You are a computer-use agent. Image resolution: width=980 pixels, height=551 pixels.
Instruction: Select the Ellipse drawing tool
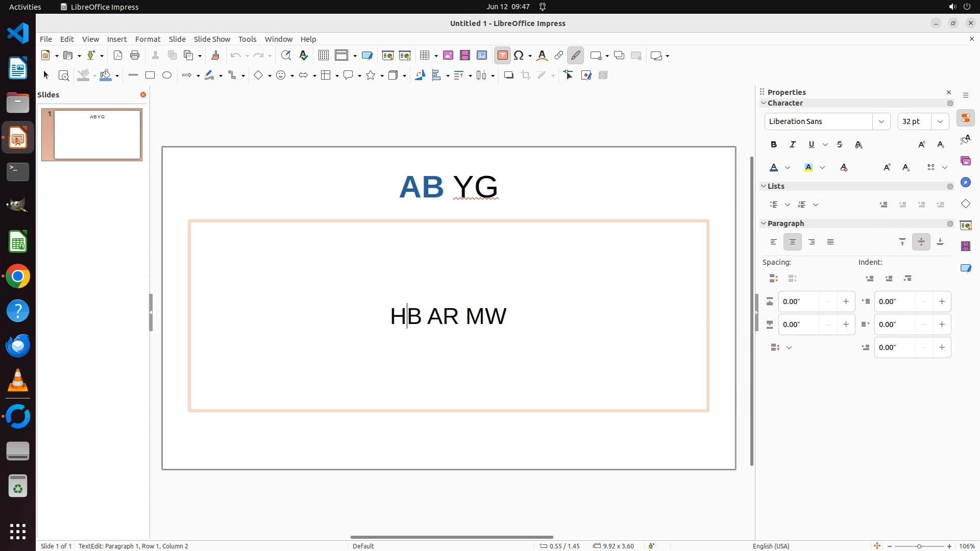(167, 75)
